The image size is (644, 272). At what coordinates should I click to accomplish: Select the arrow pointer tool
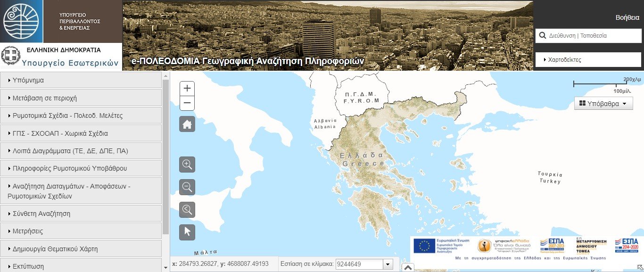click(187, 232)
